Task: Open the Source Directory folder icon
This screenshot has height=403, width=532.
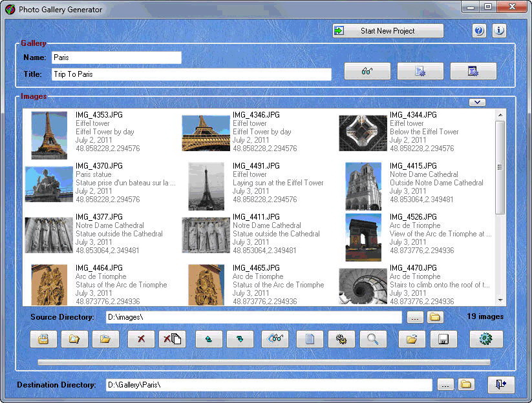Action: (435, 317)
